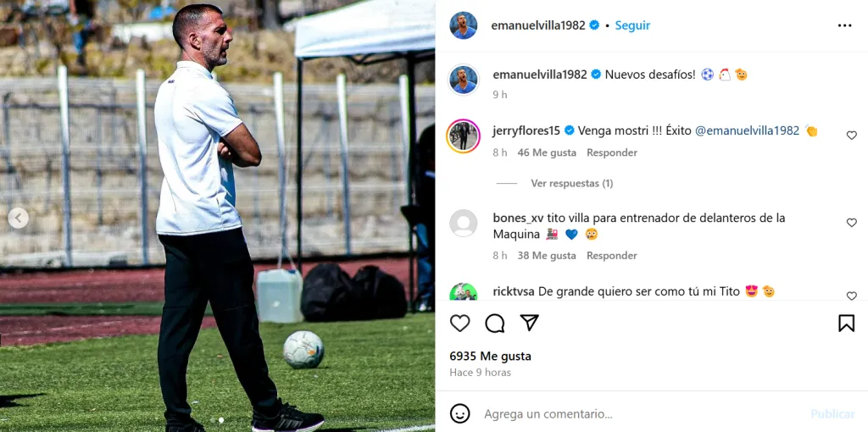Open jerryflores15's story avatar

point(464,136)
